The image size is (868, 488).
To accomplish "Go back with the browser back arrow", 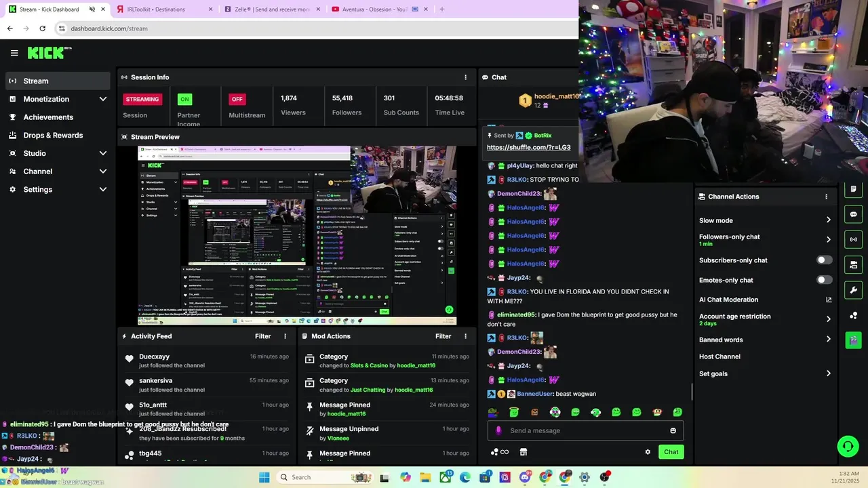I will (x=9, y=28).
